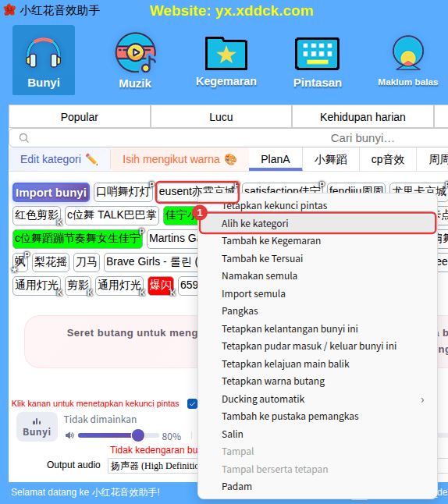Open the Kehidupan harian tab

point(362,117)
